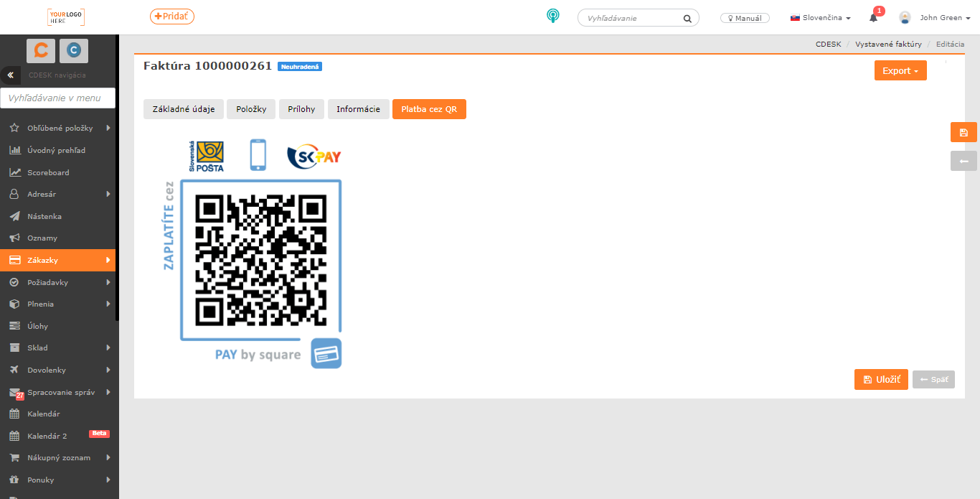
Task: Expand the Požiadavky submenu arrow
Action: pos(108,282)
